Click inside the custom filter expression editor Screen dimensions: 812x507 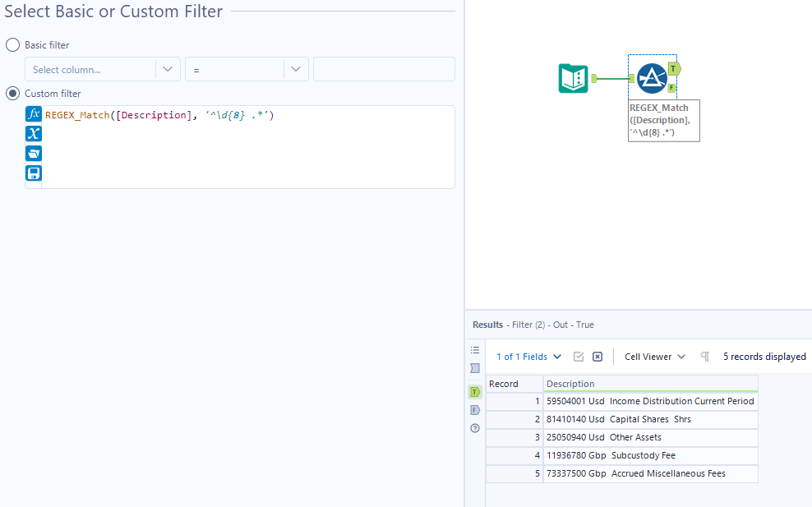tap(248, 147)
